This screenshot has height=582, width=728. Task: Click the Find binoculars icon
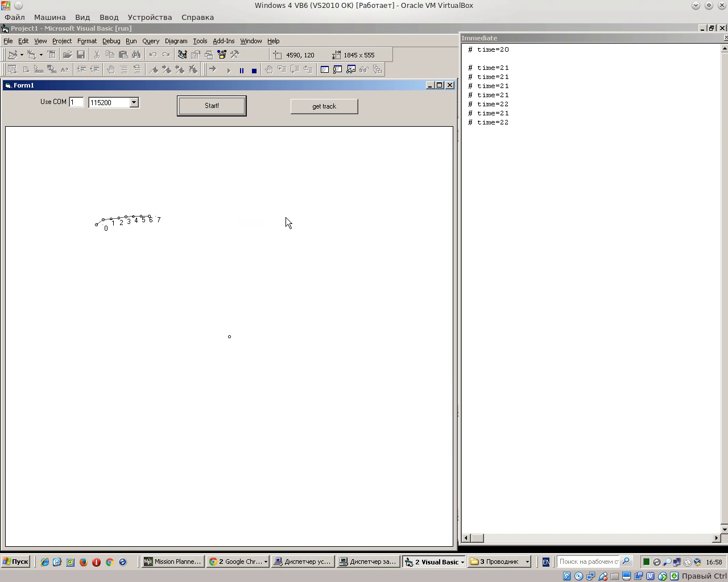point(136,55)
